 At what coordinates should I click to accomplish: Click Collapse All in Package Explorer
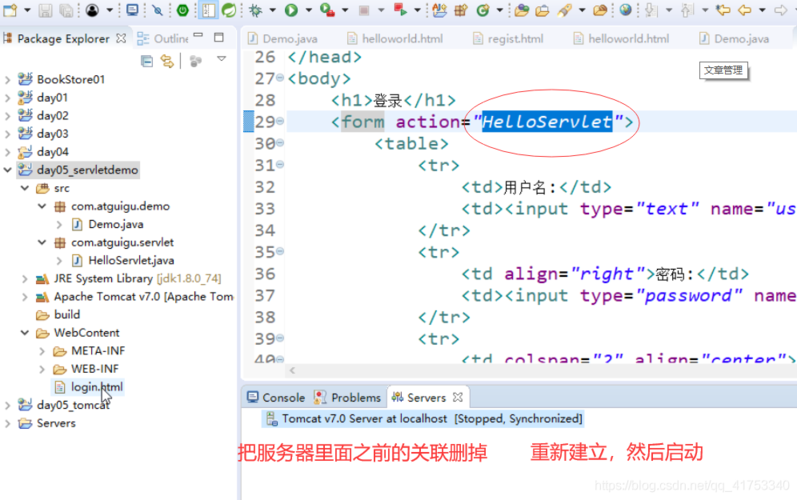(147, 61)
